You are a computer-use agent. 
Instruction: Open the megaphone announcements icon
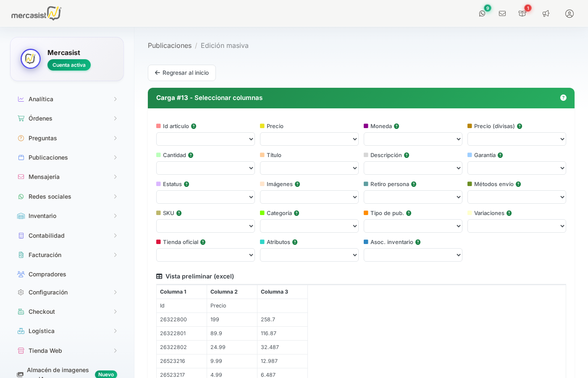546,13
